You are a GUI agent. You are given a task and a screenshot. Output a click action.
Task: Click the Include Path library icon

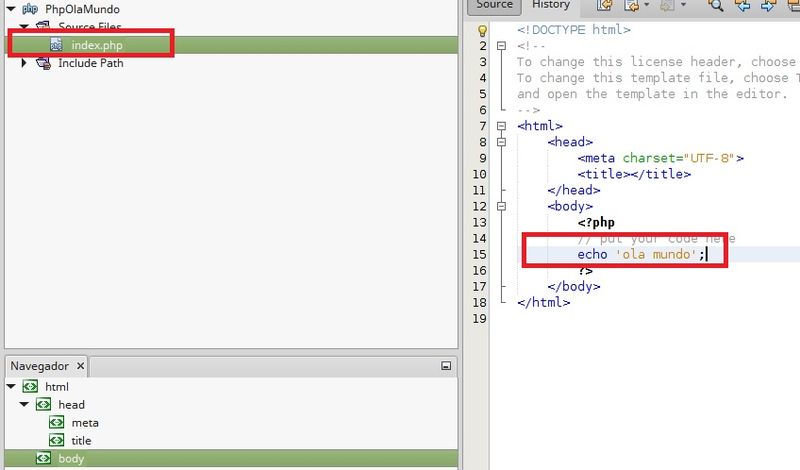[x=43, y=63]
